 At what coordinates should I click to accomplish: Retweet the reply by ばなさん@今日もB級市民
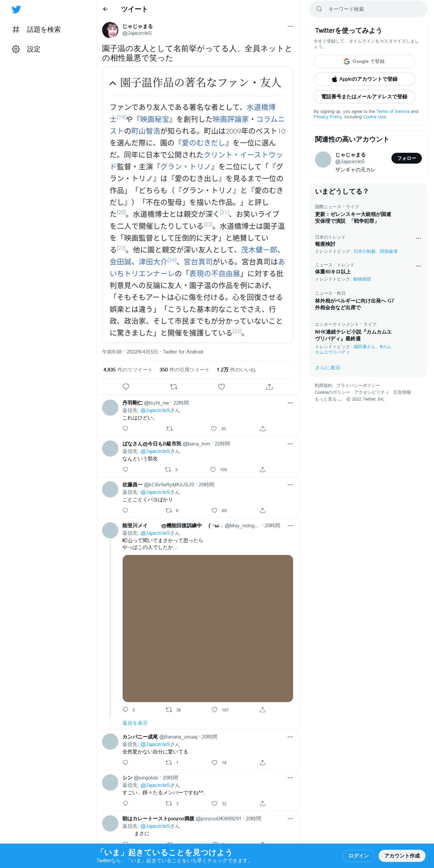[168, 469]
